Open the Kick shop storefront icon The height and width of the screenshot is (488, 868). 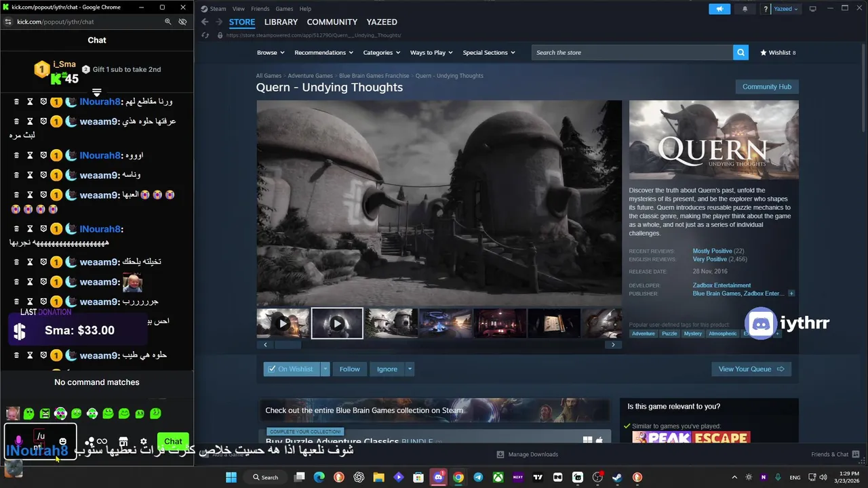tap(123, 441)
